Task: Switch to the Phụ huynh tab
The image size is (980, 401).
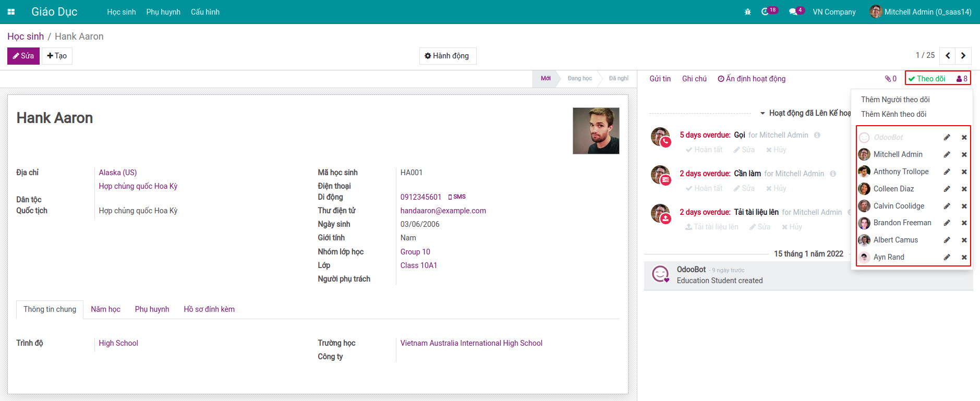Action: point(152,309)
